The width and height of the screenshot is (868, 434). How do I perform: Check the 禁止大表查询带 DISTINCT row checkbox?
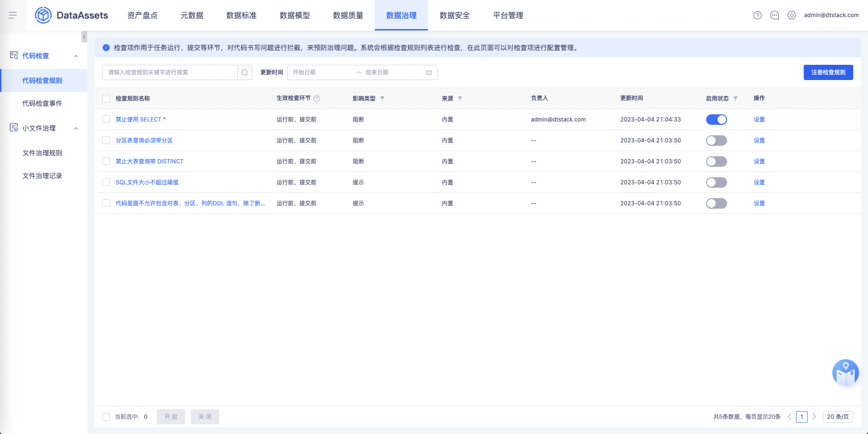click(106, 161)
